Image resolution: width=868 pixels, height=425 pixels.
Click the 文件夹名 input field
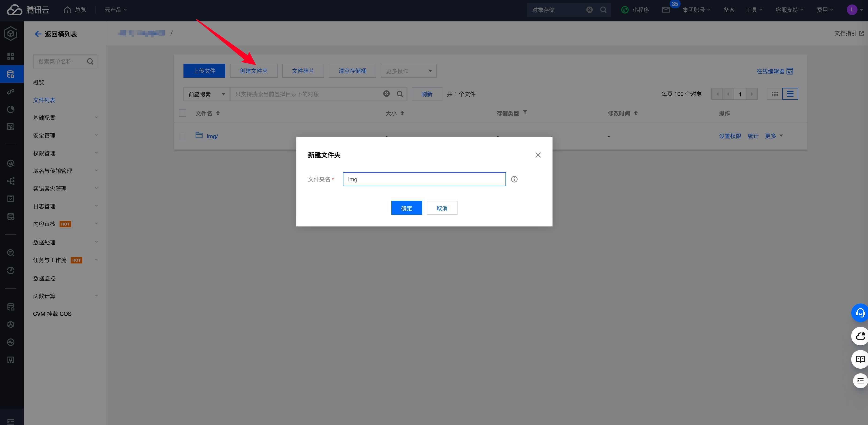(424, 179)
